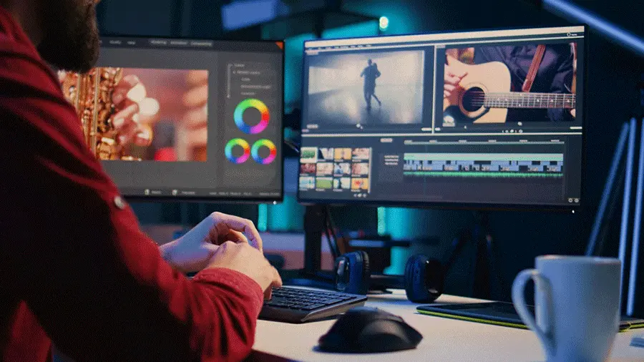Select the blue video clip track
644x362 pixels.
pyautogui.click(x=483, y=165)
